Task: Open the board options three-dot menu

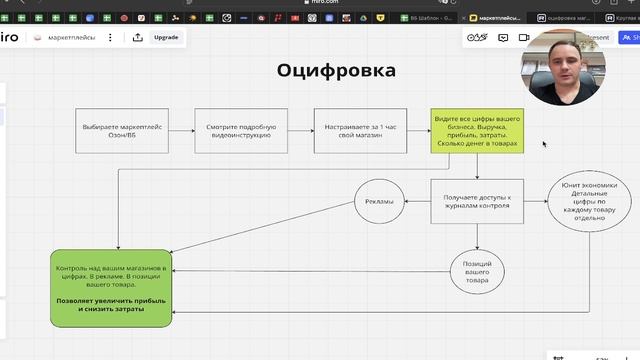Action: coord(110,38)
